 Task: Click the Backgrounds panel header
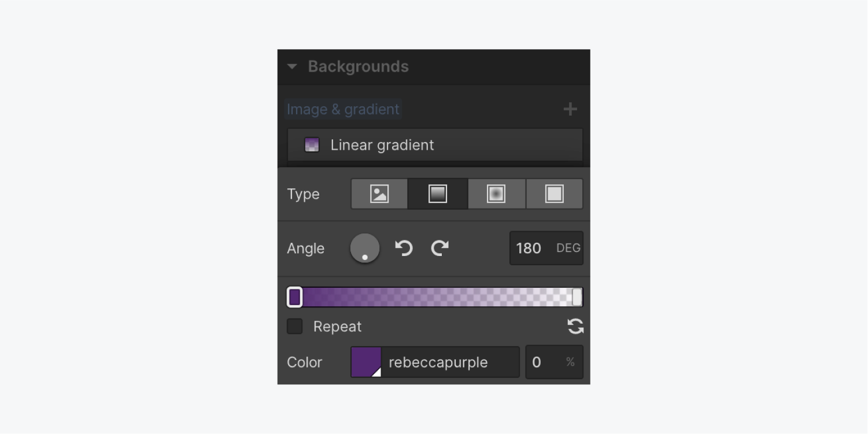click(x=359, y=66)
